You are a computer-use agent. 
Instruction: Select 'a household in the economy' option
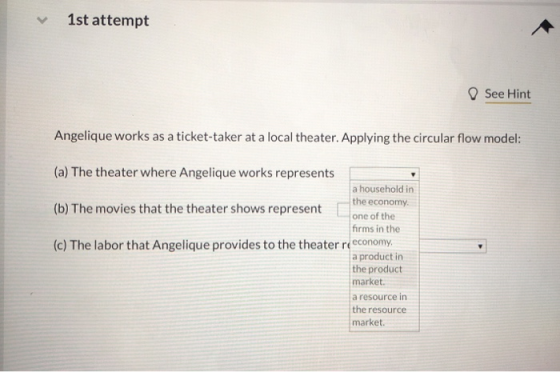tap(384, 195)
